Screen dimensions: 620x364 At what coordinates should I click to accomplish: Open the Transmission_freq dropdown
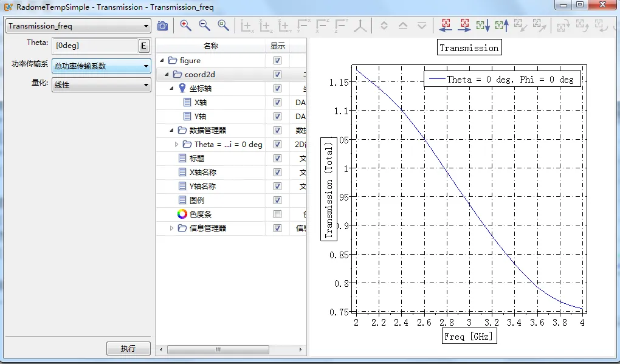pos(78,26)
